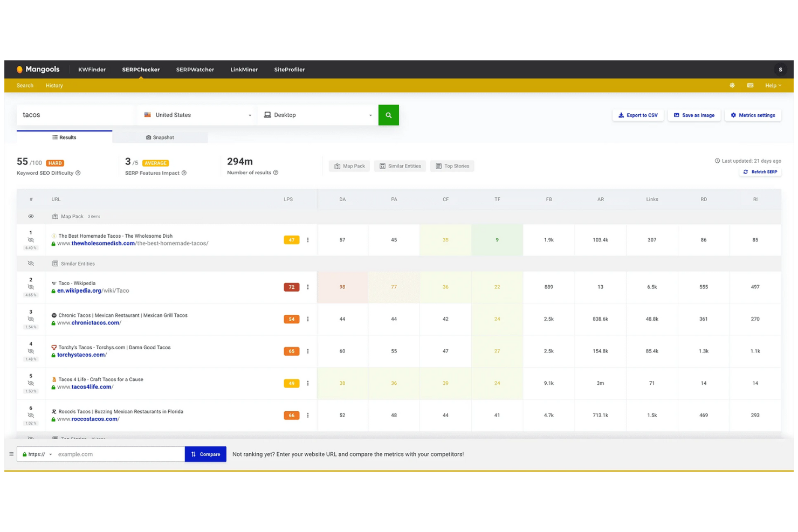This screenshot has width=798, height=532.
Task: View keyboard shortcuts icon in the yellow bar
Action: click(x=750, y=85)
